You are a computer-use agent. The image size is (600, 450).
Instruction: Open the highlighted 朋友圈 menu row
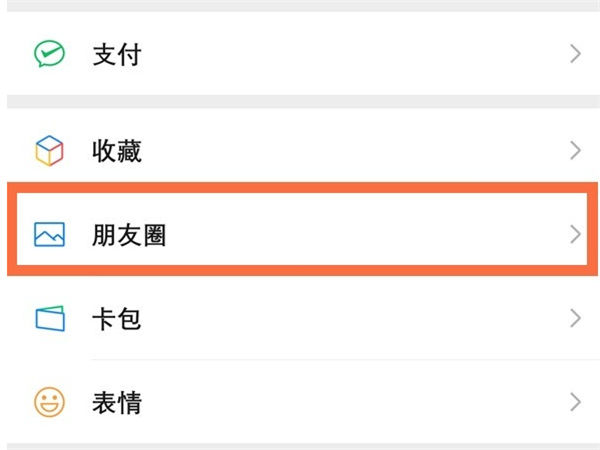300,235
